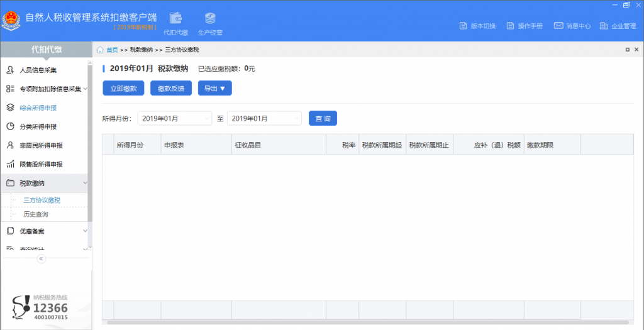
Task: Open the 代扣代缴 wallet icon in header
Action: (176, 18)
